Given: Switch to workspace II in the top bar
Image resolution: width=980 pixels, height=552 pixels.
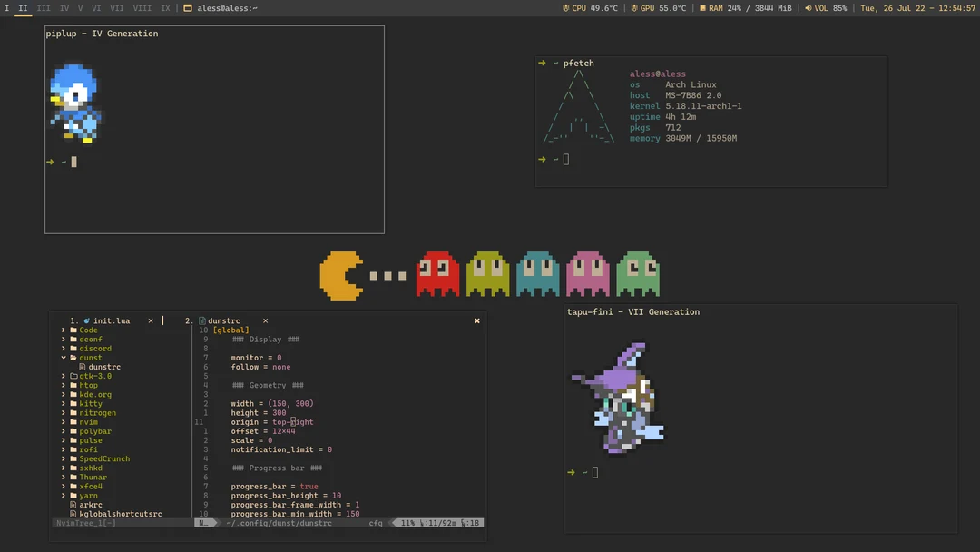Looking at the screenshot, I should point(24,7).
